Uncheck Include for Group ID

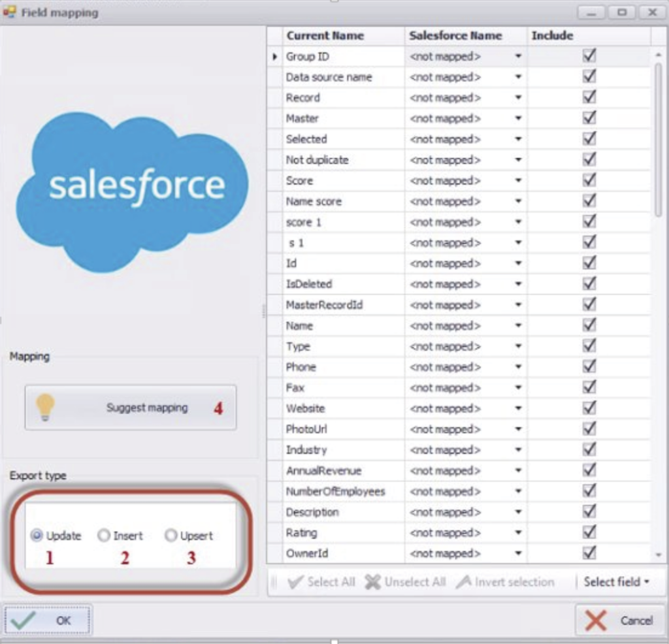pos(589,56)
